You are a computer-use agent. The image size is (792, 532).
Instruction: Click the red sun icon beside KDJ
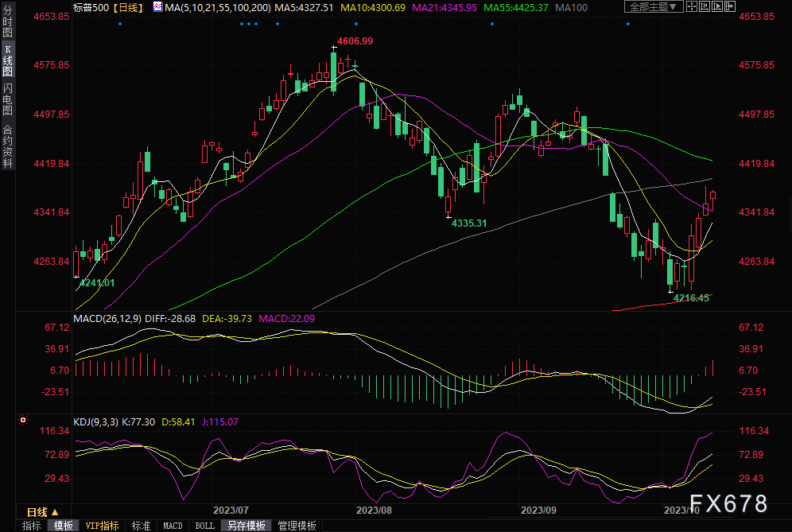click(x=23, y=420)
